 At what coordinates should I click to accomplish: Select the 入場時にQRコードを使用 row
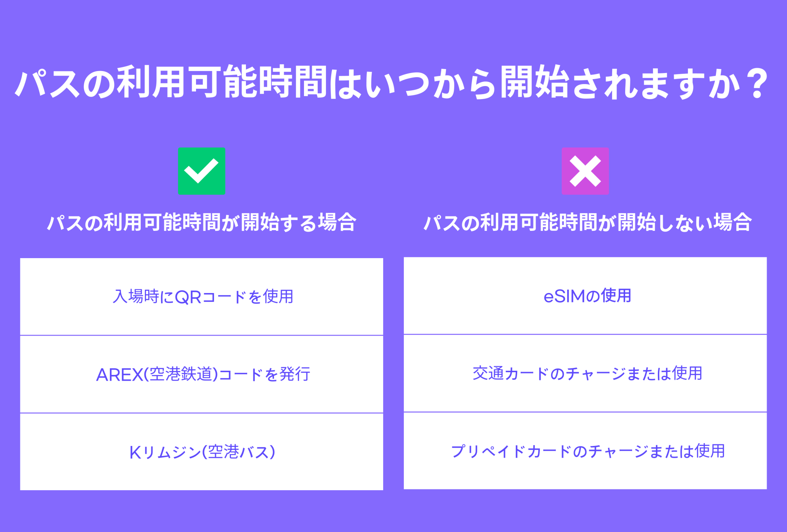click(x=201, y=297)
